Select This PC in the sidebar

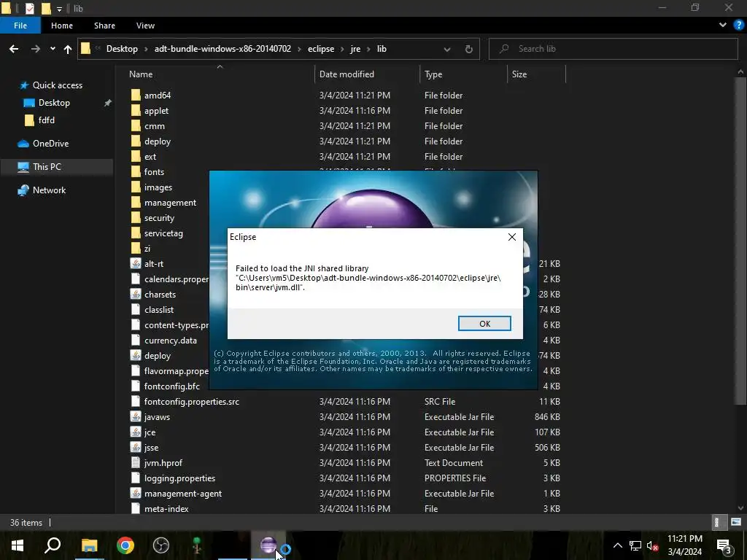click(x=47, y=167)
